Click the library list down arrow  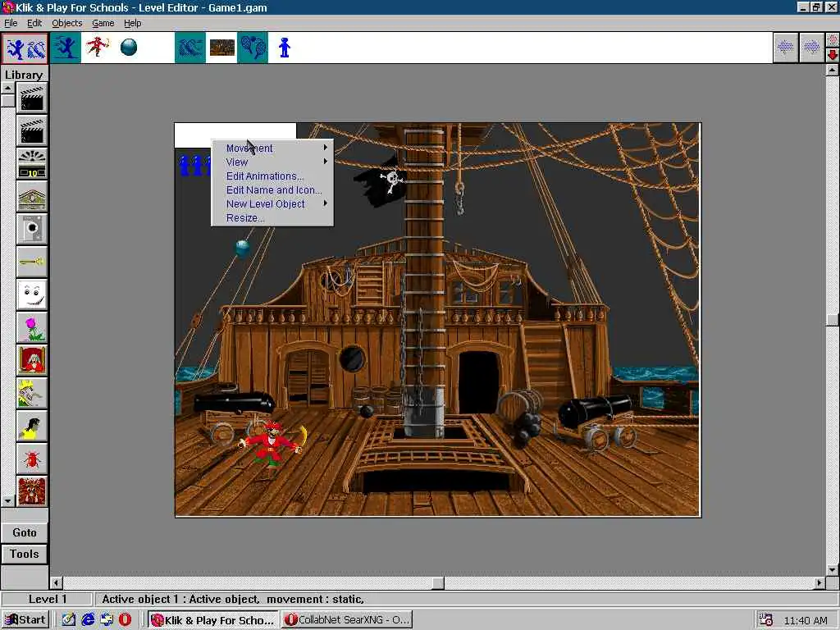[8, 501]
